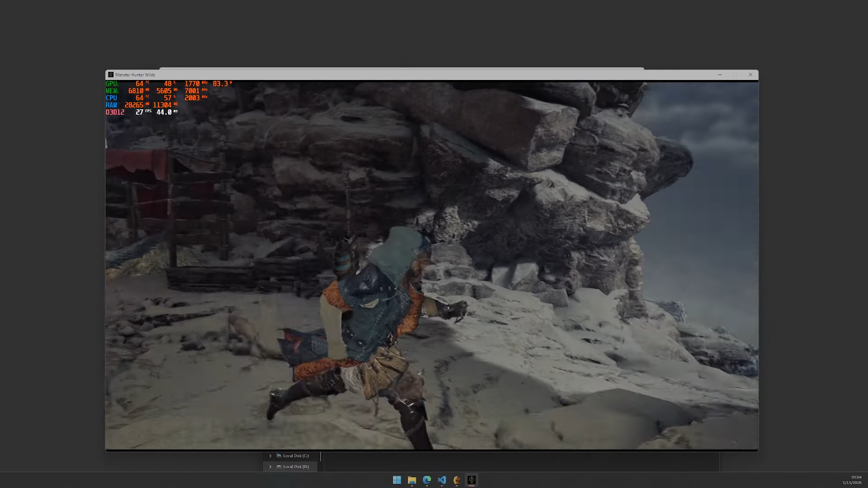
Task: Open the Windows Start menu
Action: point(397,480)
